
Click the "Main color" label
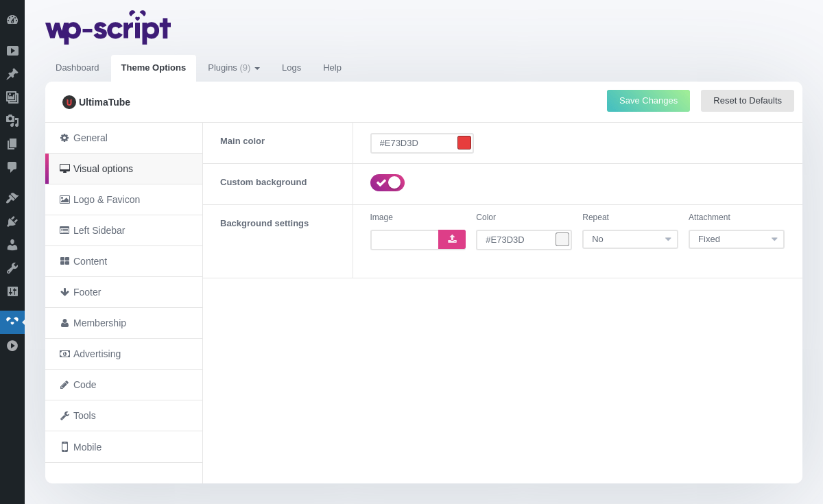[x=242, y=141]
